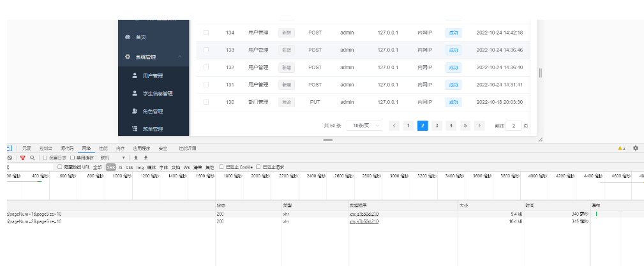Switch to the 源代码 DevTools tab
644x266 pixels.
pos(67,148)
